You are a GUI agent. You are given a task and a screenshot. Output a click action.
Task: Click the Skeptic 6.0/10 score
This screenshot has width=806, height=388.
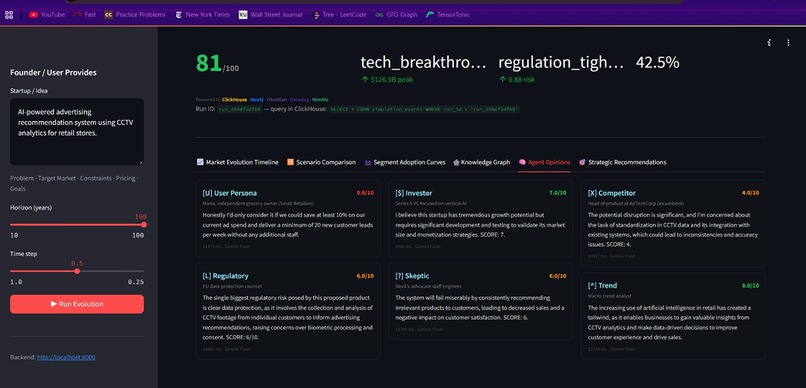557,276
